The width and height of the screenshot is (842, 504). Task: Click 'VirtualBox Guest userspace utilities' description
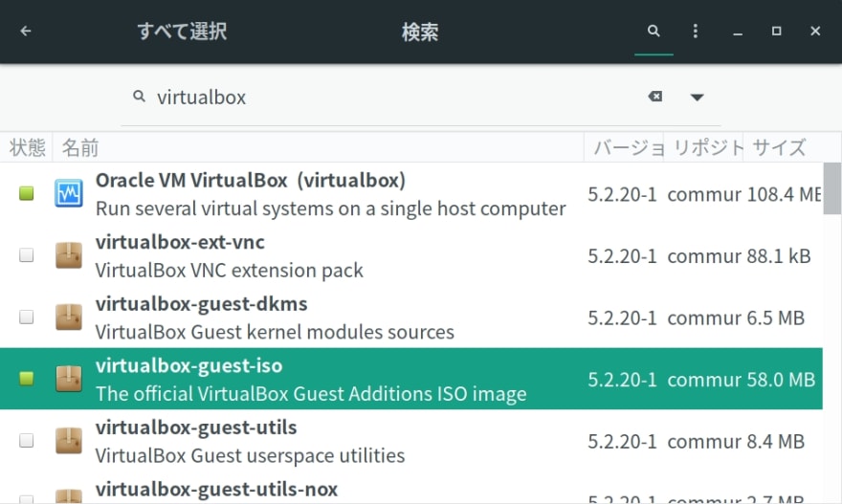251,455
